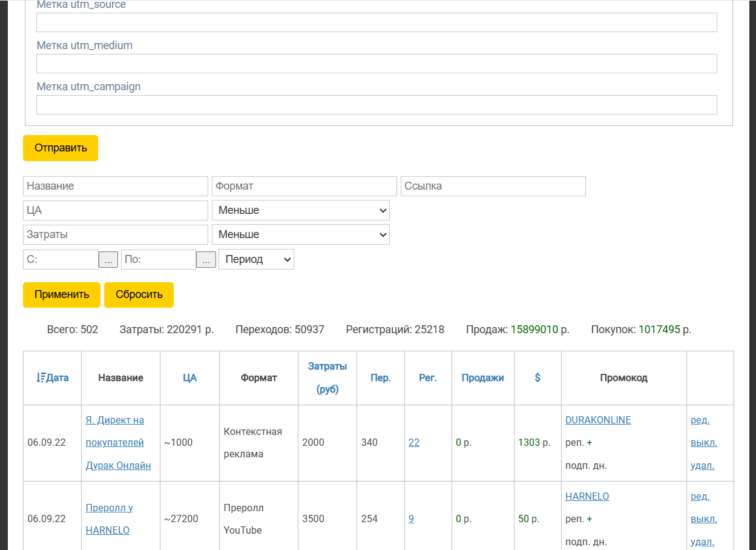Open the 22 registrations link
Image resolution: width=756 pixels, height=550 pixels.
[x=414, y=443]
